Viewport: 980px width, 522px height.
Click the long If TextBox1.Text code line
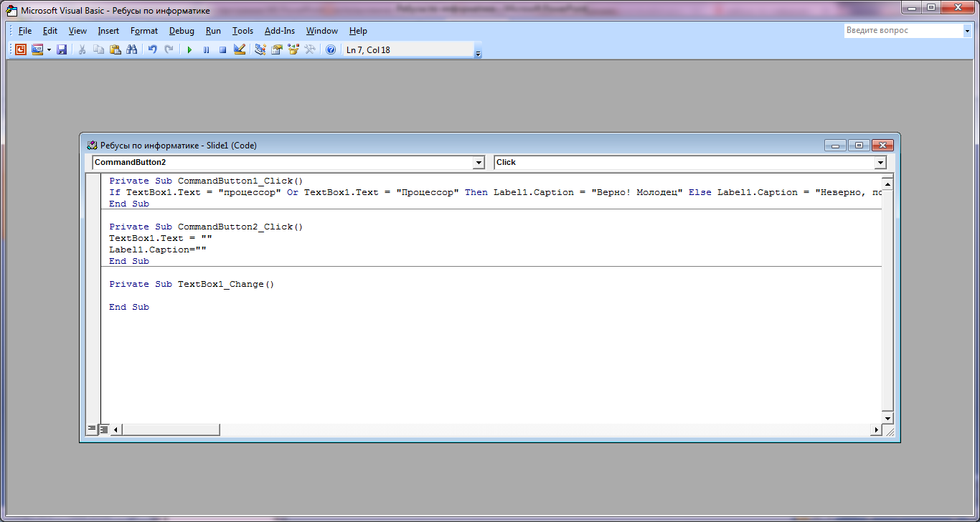pos(494,192)
